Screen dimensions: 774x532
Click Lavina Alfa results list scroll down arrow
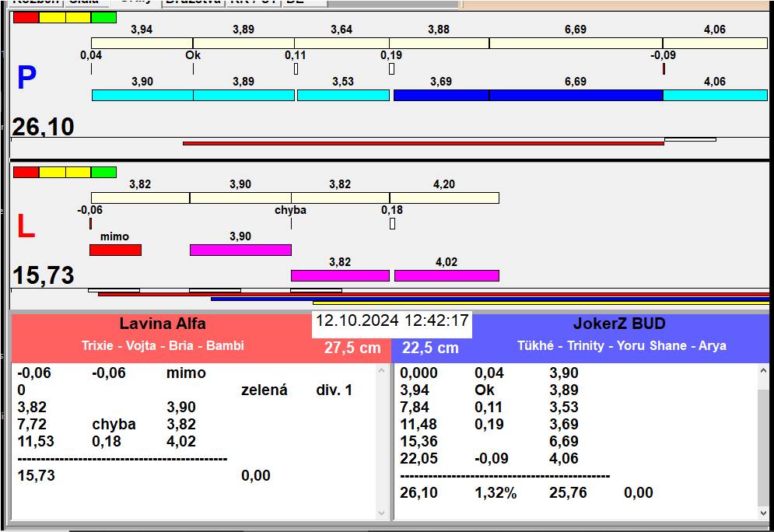(x=381, y=513)
